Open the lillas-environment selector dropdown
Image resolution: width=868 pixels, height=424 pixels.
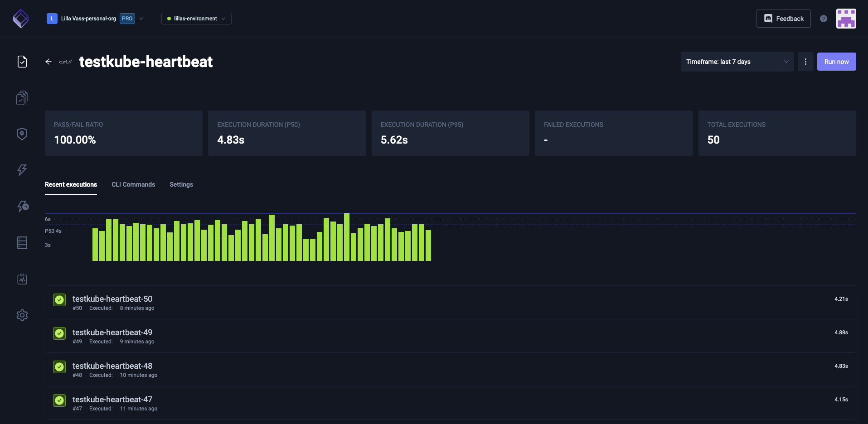coord(196,19)
